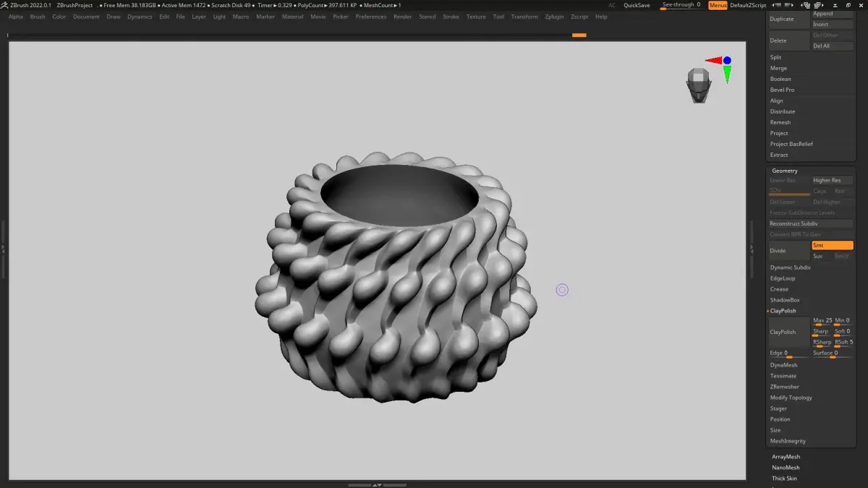868x488 pixels.
Task: Click the orange timeline marker above canvas
Action: pyautogui.click(x=579, y=35)
